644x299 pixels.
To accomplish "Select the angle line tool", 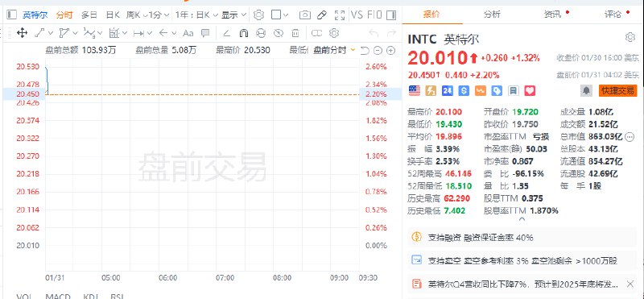I will [227, 33].
